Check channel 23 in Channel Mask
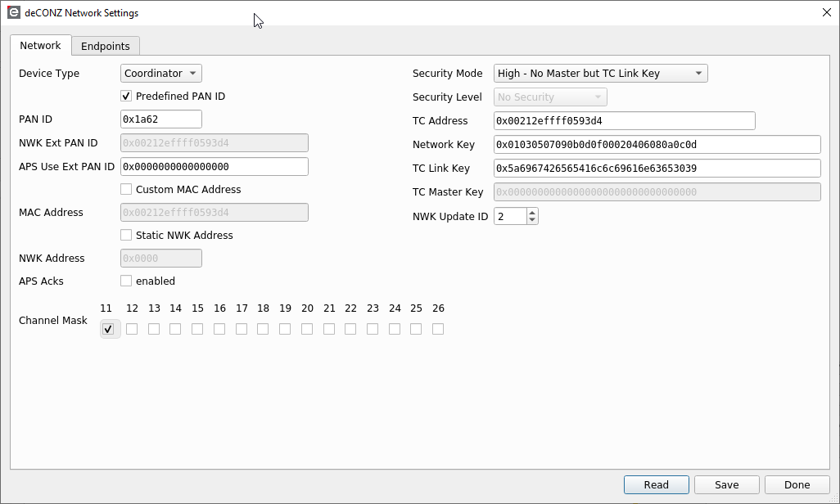The width and height of the screenshot is (840, 504). (x=373, y=329)
